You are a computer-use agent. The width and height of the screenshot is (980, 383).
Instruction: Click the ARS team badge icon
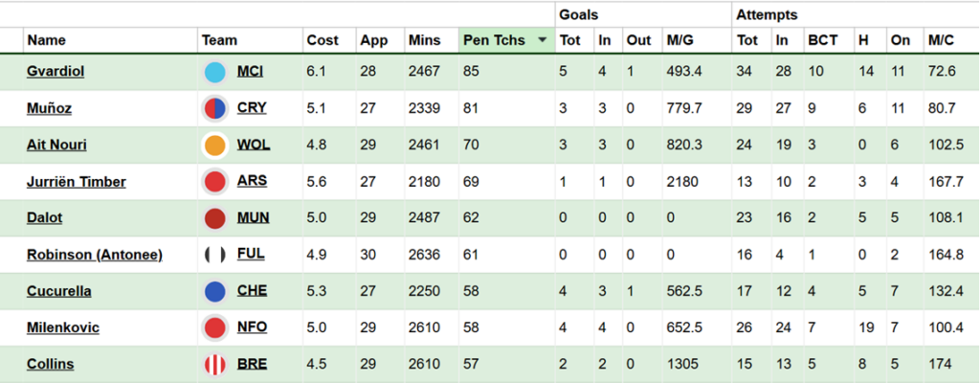click(214, 182)
